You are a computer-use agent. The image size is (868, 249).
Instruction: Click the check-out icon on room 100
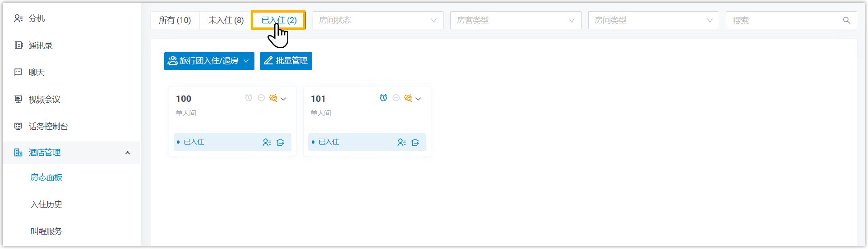[281, 142]
